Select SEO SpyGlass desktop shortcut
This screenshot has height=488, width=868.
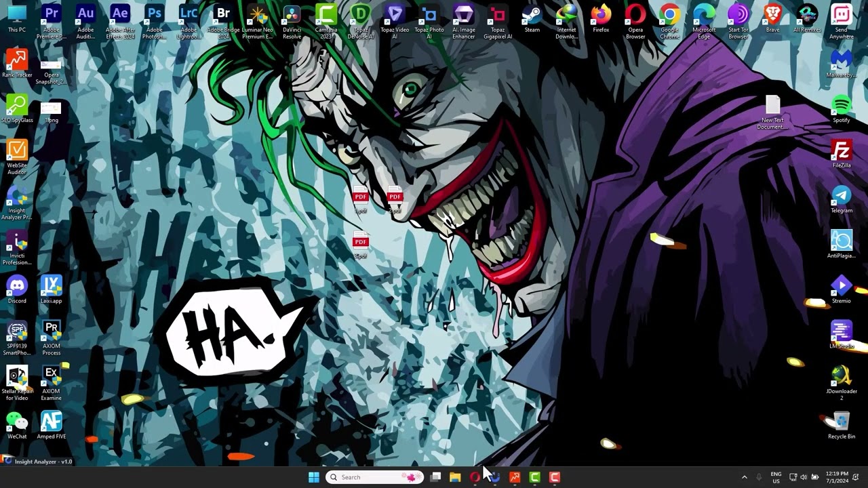pos(17,110)
